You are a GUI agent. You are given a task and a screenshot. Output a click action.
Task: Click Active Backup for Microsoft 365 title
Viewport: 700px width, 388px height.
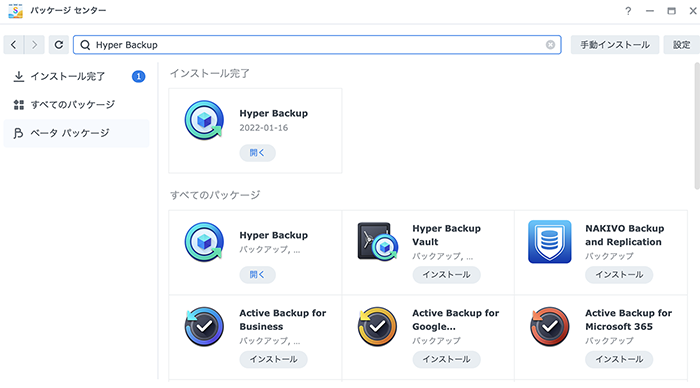629,320
